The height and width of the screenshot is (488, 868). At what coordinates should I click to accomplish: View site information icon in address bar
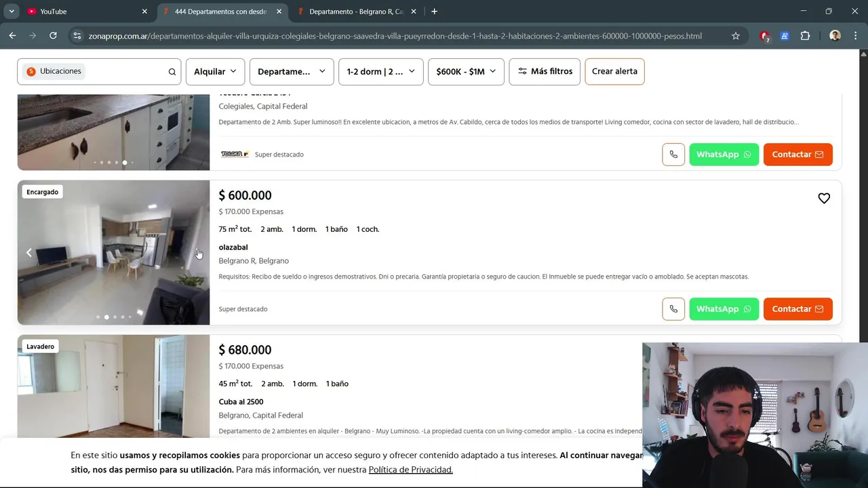pyautogui.click(x=77, y=36)
